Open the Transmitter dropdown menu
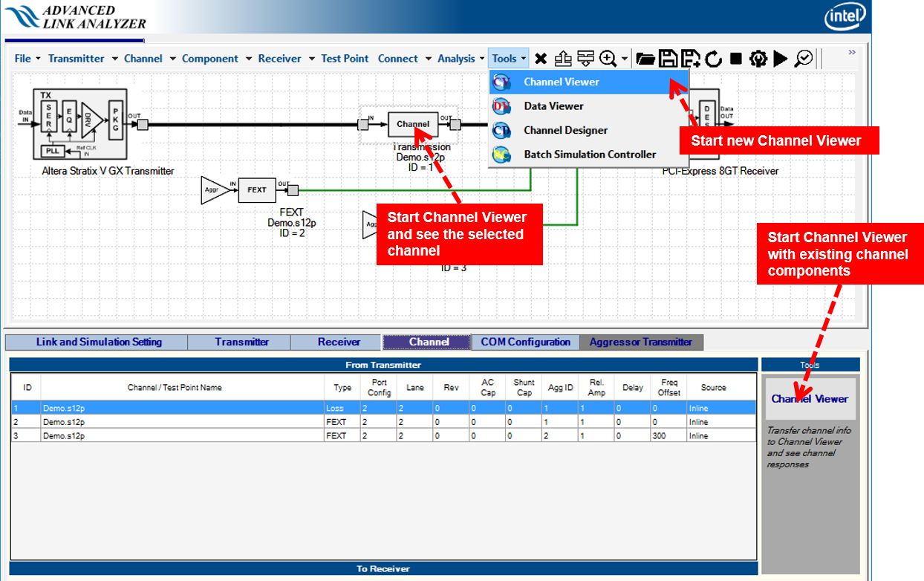924x581 pixels. (82, 59)
